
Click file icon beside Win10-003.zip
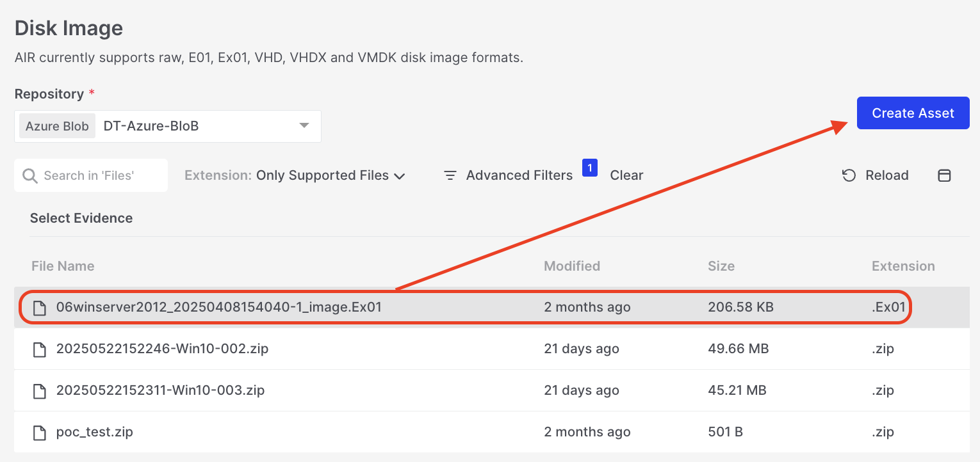point(40,390)
